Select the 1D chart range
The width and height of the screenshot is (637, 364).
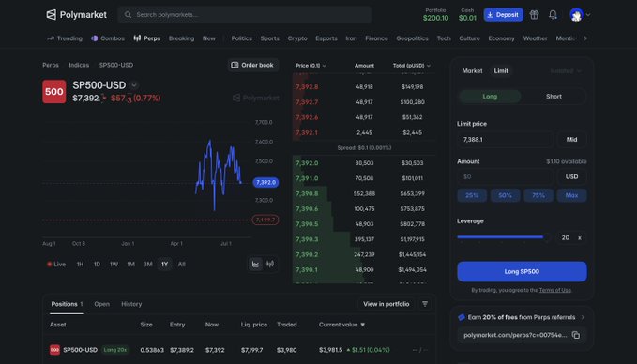(x=97, y=264)
